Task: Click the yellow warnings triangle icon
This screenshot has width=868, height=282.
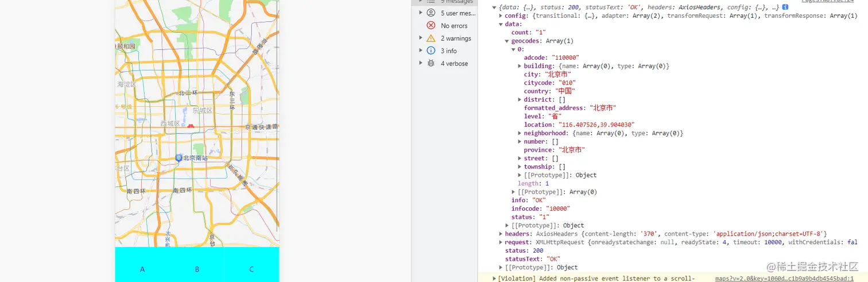Action: (431, 38)
